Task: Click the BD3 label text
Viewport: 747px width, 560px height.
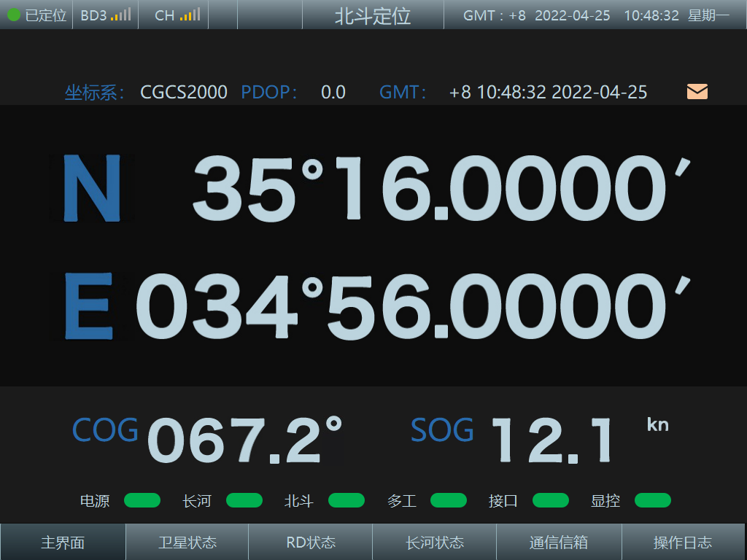Action: (x=93, y=15)
